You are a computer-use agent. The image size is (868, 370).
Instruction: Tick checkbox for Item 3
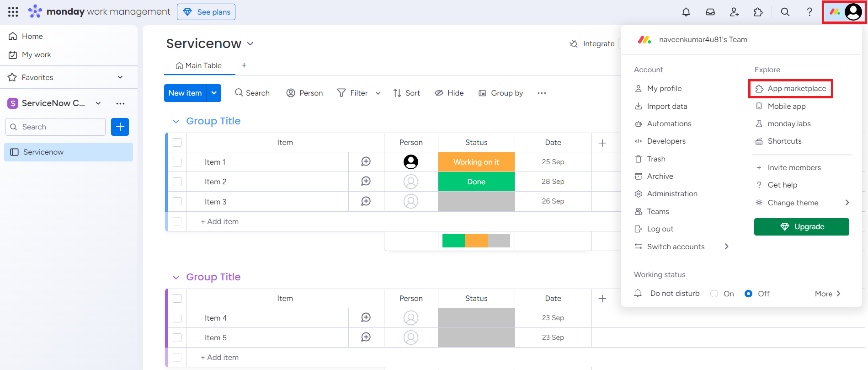coord(177,202)
